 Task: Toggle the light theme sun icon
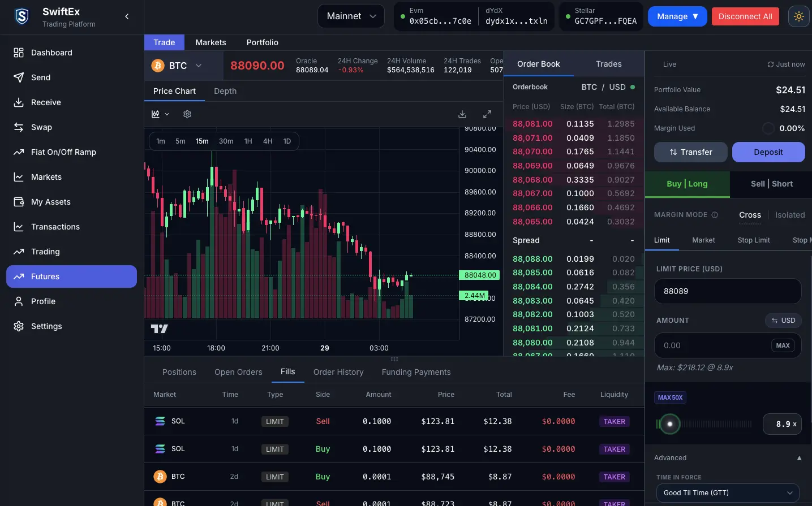click(x=798, y=16)
